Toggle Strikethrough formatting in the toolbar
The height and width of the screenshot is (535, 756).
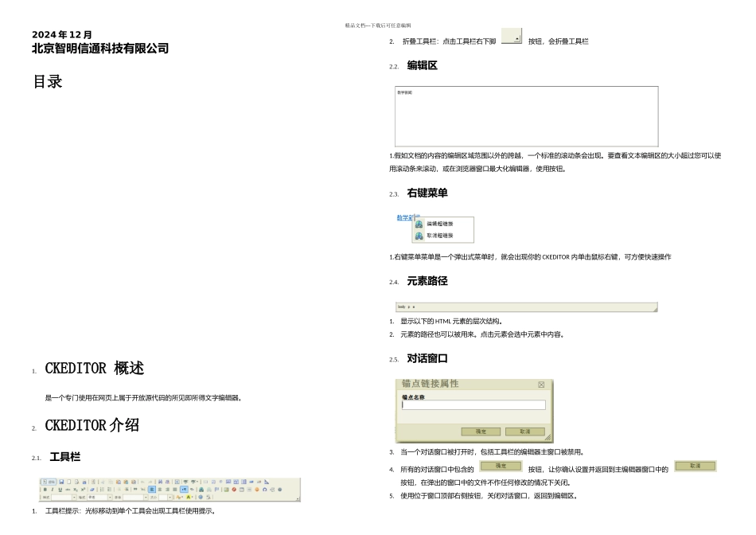[68, 490]
